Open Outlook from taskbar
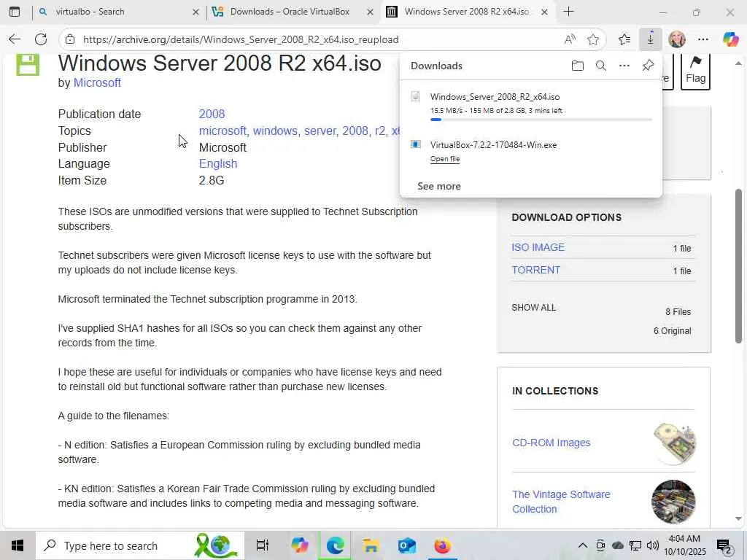This screenshot has height=560, width=747. [x=406, y=545]
